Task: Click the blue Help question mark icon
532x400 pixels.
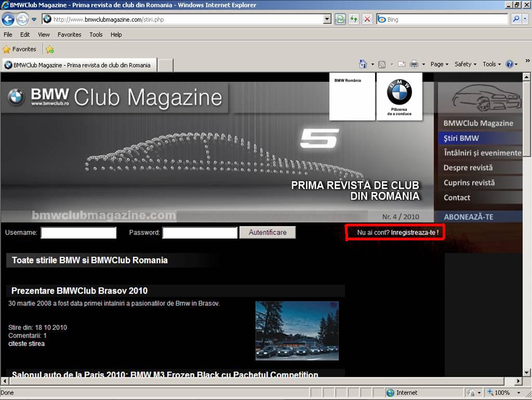Action: (509, 64)
